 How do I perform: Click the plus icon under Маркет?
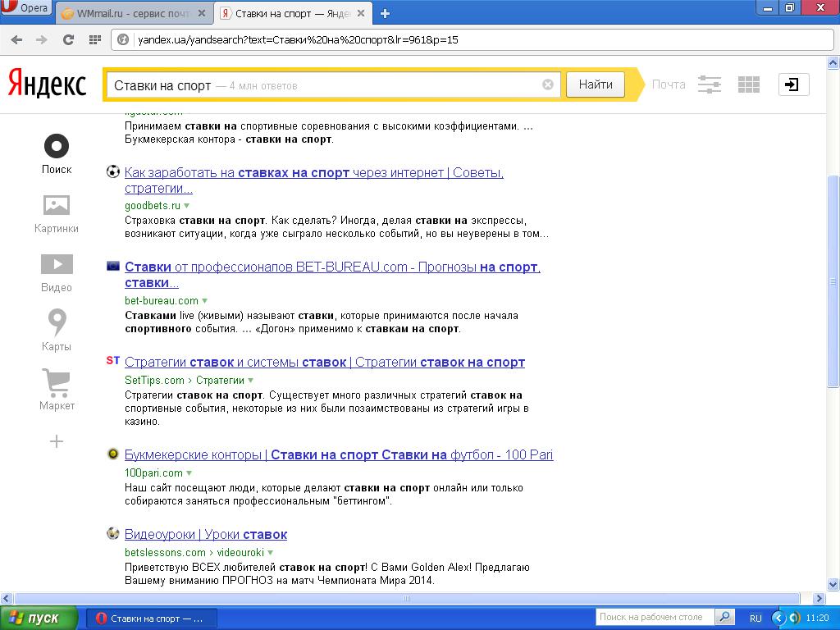(57, 441)
